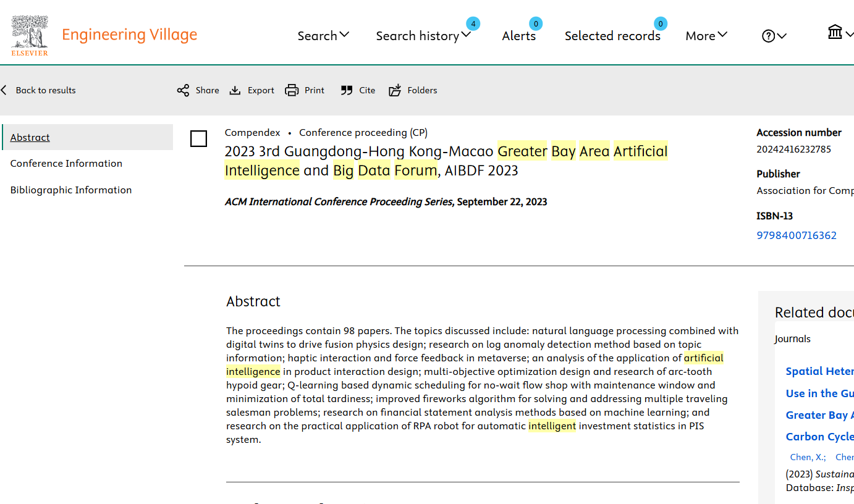Click the Share icon
This screenshot has height=504, width=854.
coord(183,90)
